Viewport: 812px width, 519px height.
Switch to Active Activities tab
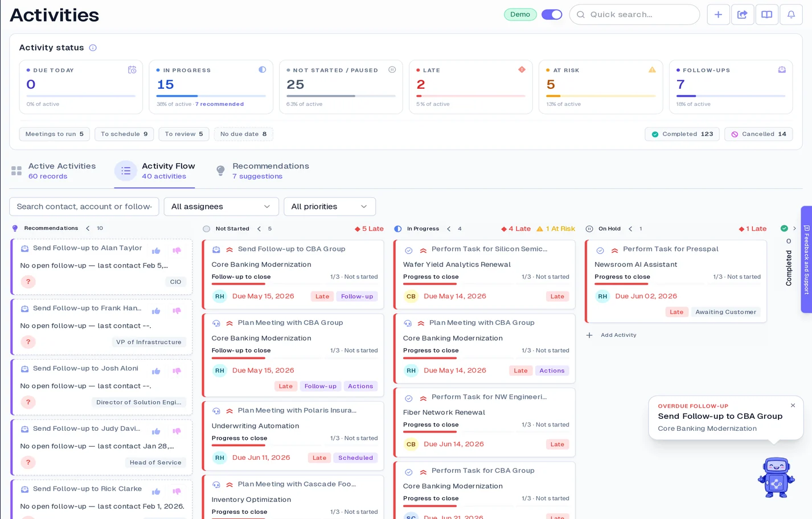click(x=54, y=171)
